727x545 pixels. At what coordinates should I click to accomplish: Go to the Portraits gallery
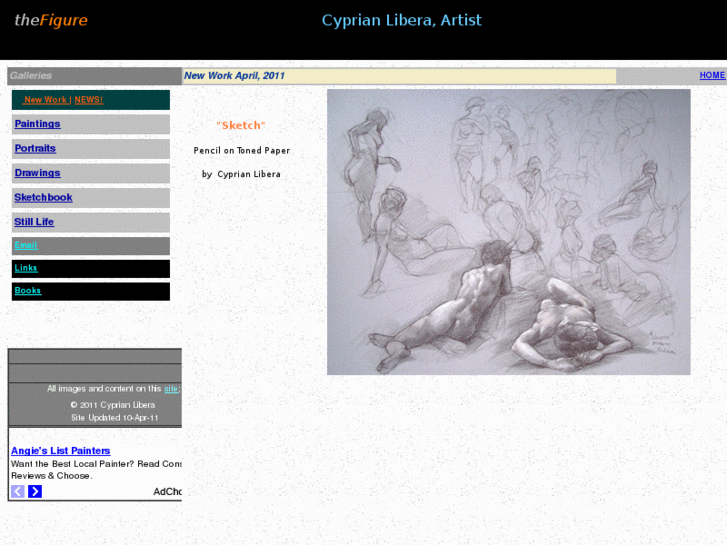click(x=35, y=148)
